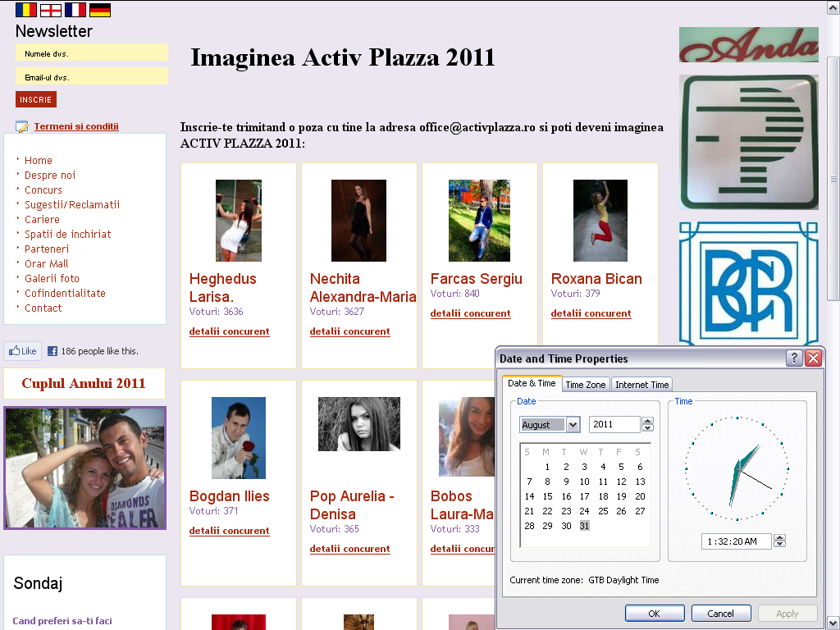Open dialog help with the question mark icon
This screenshot has height=630, width=840.
(x=792, y=358)
